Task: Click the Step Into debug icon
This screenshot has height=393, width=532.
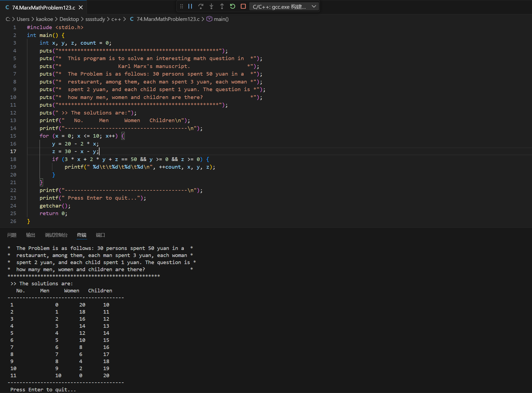Action: [x=211, y=7]
